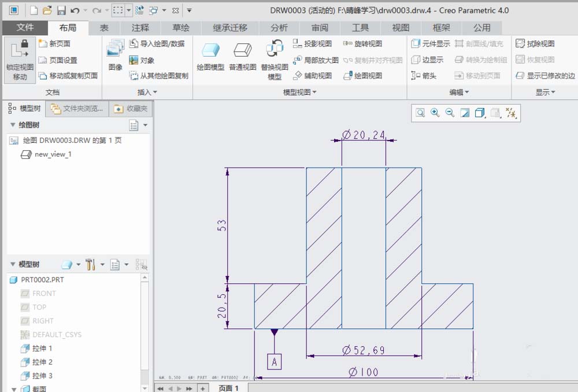Create a New Sheet (新页面)
Viewport: 578px width, 392px height.
click(54, 43)
